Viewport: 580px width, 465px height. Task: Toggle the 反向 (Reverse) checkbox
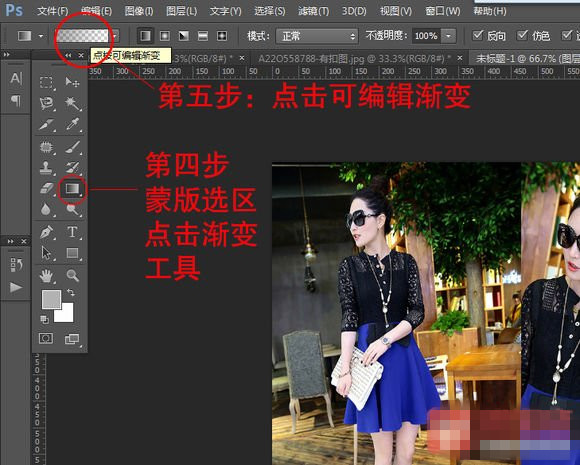click(x=478, y=35)
